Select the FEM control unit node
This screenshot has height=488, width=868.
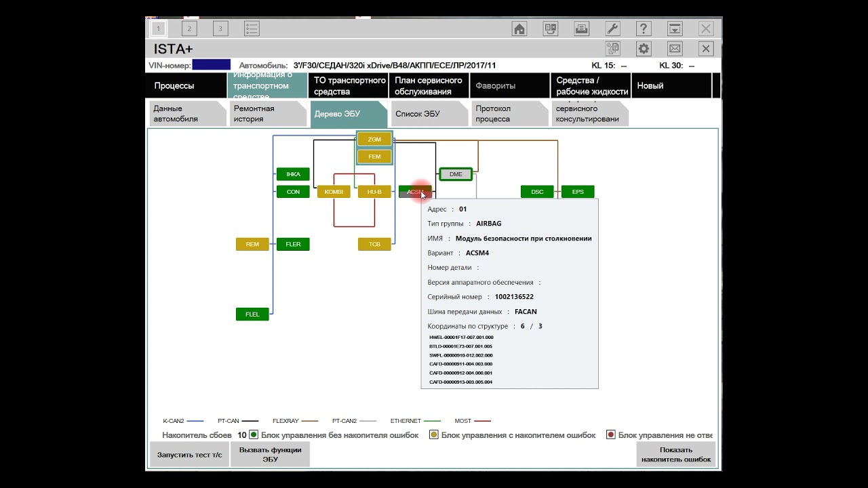(x=374, y=157)
